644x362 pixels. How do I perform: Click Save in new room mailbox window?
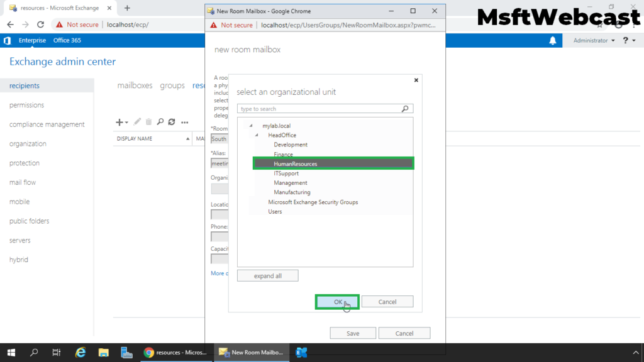[x=353, y=333]
